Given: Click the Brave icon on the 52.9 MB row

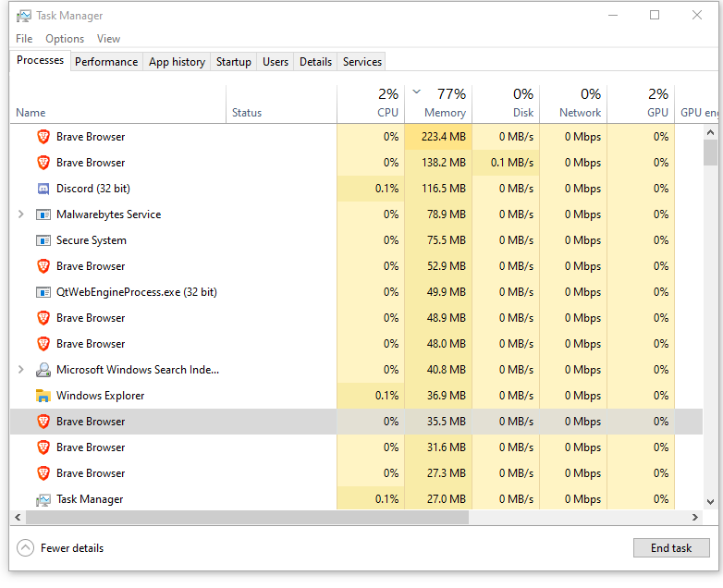Looking at the screenshot, I should [43, 266].
